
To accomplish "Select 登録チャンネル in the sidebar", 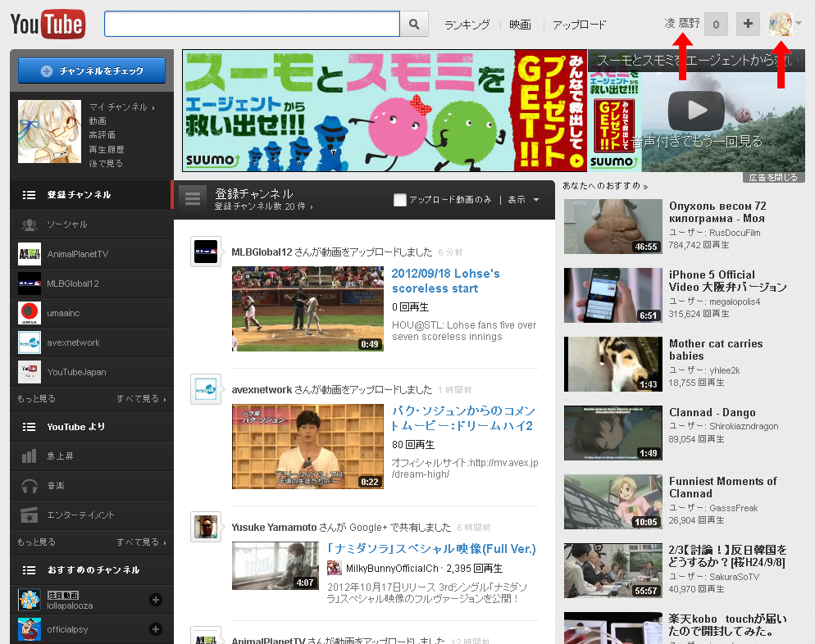I will click(x=92, y=195).
